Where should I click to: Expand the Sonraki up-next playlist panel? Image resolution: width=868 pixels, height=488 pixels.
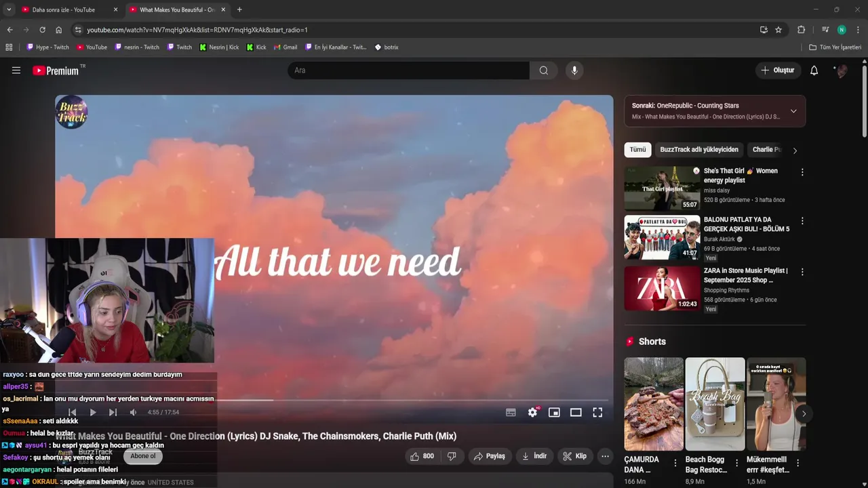[x=793, y=111]
